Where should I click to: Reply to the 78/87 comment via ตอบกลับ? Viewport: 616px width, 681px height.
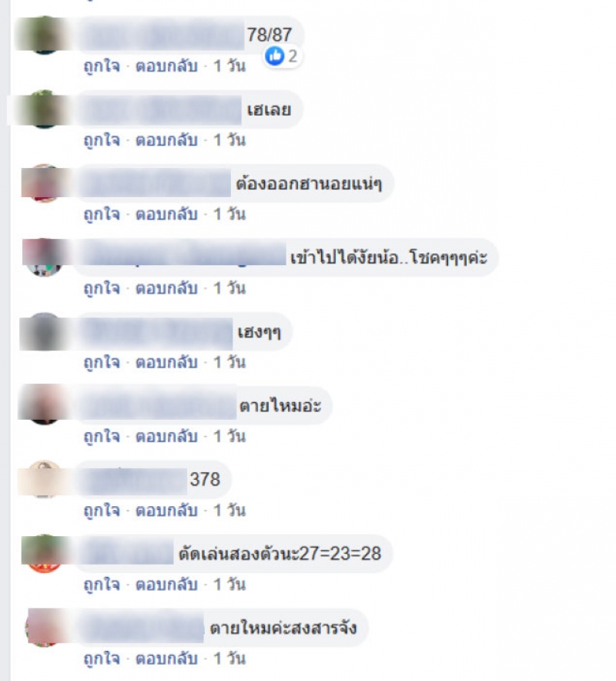(x=166, y=66)
